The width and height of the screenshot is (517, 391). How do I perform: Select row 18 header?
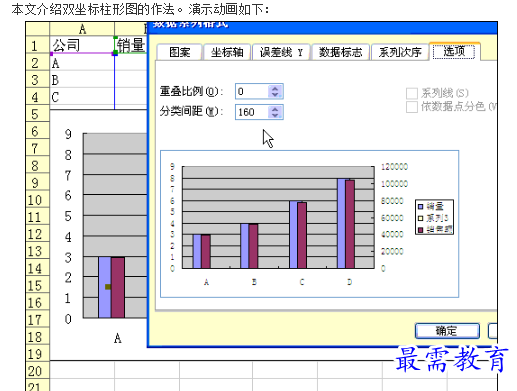pos(38,337)
